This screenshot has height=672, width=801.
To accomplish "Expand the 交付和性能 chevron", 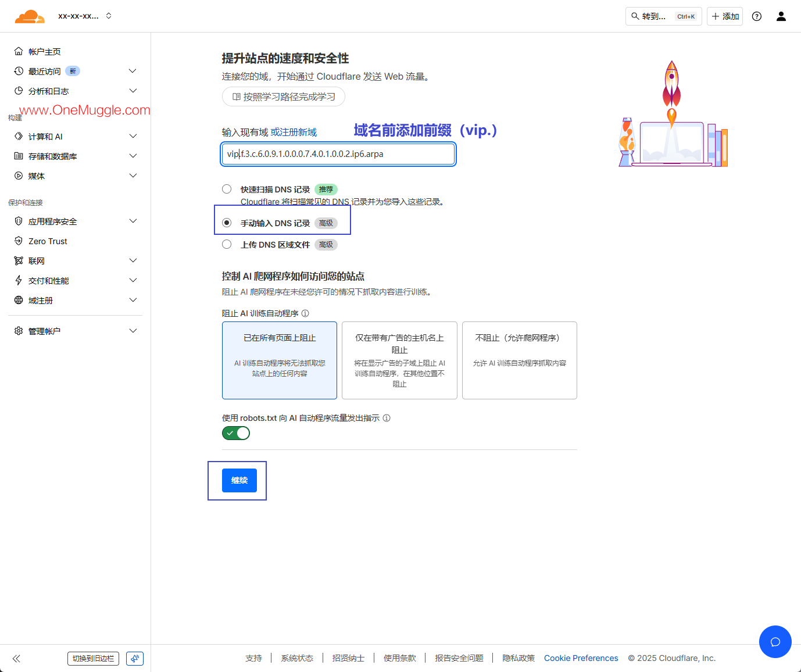I will click(x=133, y=280).
